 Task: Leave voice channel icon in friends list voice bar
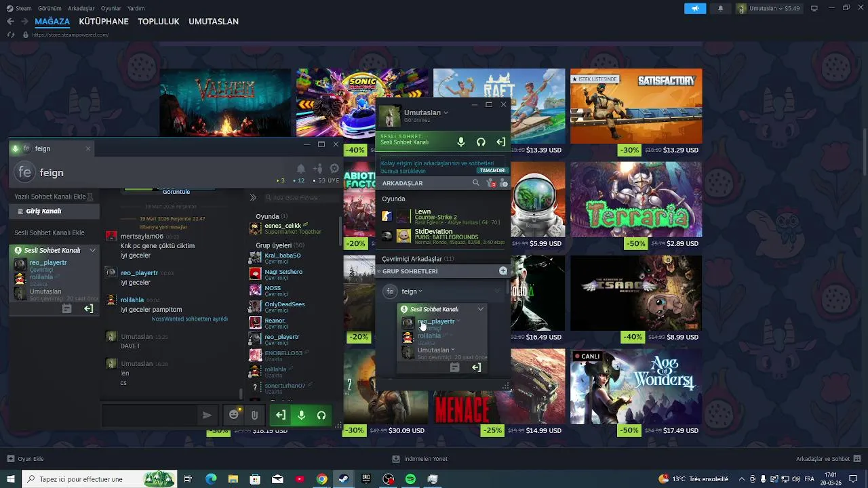(500, 142)
